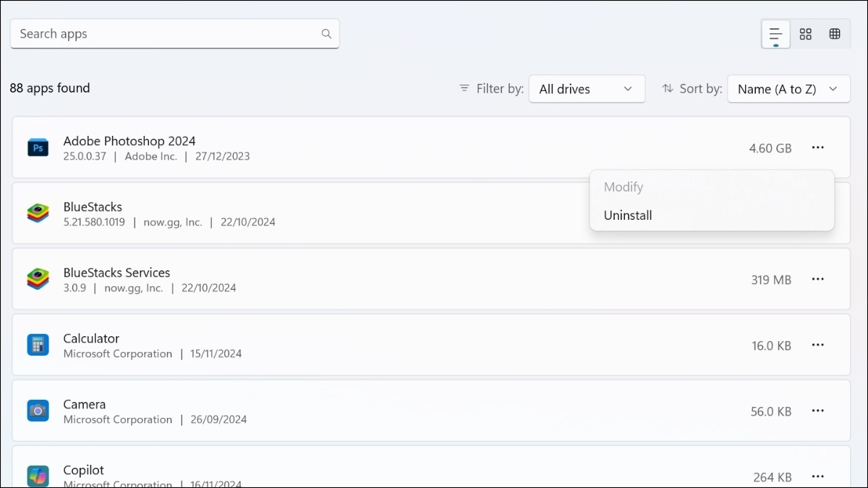Click the Camera app icon
868x488 pixels.
(x=38, y=411)
